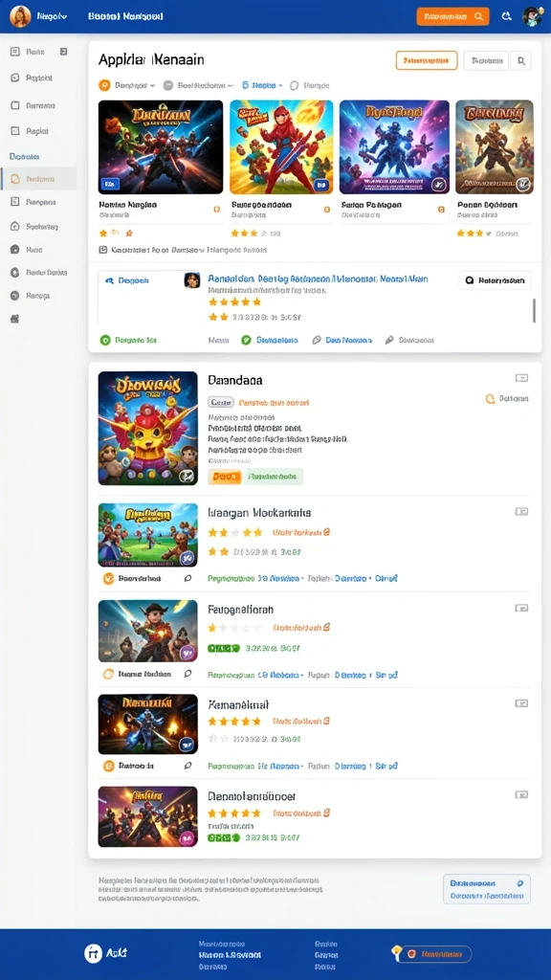Toggle the orange checkbox beside the third game title
Screen dimensions: 551x980
[x=441, y=210]
